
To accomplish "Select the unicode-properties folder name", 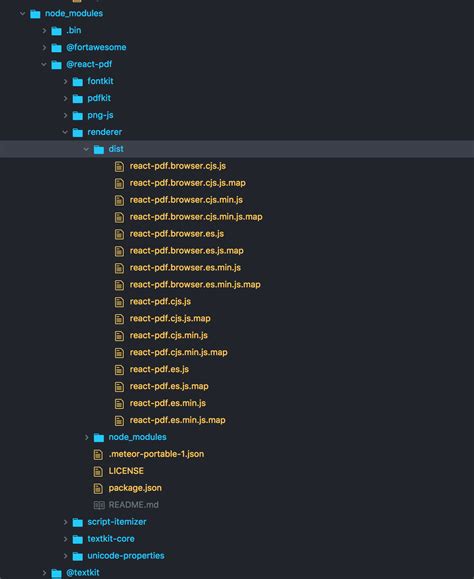I will click(x=126, y=556).
